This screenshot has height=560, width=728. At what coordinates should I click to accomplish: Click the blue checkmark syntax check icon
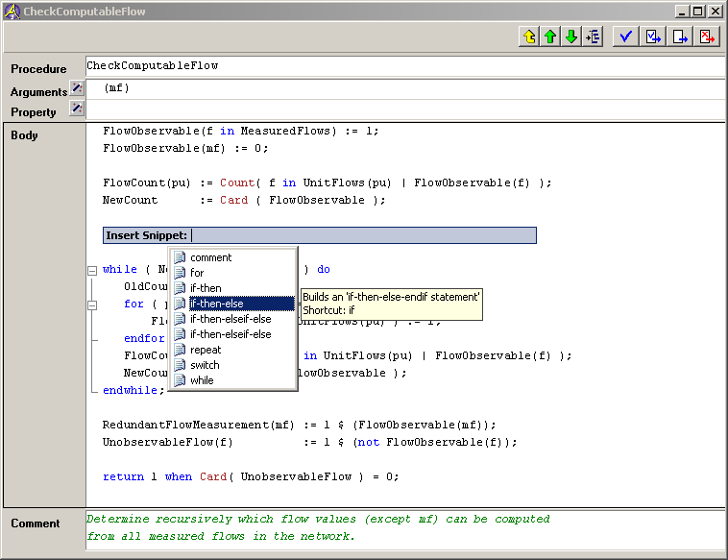click(625, 37)
